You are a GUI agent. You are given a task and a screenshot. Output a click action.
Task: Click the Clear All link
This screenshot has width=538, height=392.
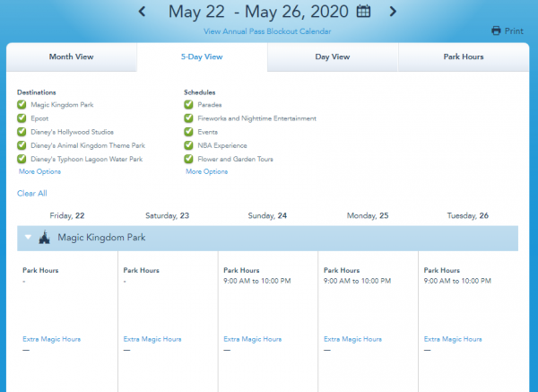(32, 193)
